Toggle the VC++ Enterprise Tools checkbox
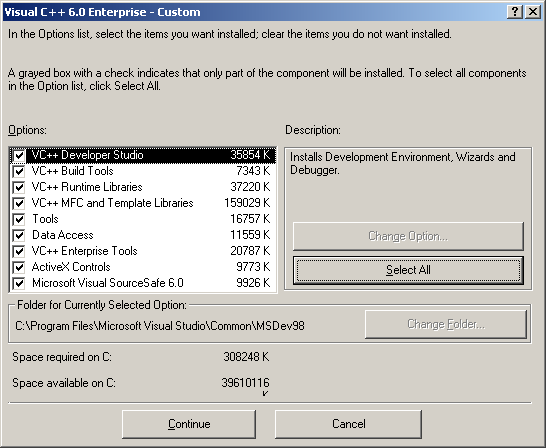Viewport: 546px width, 448px height. point(18,251)
